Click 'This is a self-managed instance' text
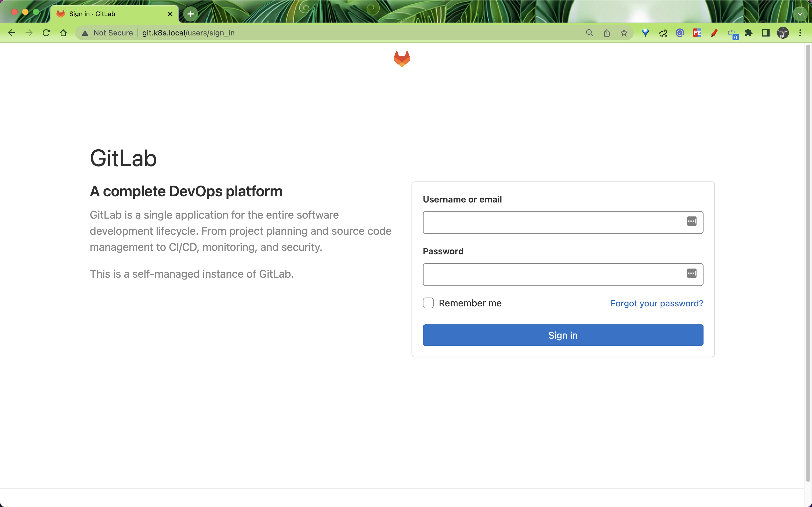Viewport: 812px width, 507px height. click(191, 274)
